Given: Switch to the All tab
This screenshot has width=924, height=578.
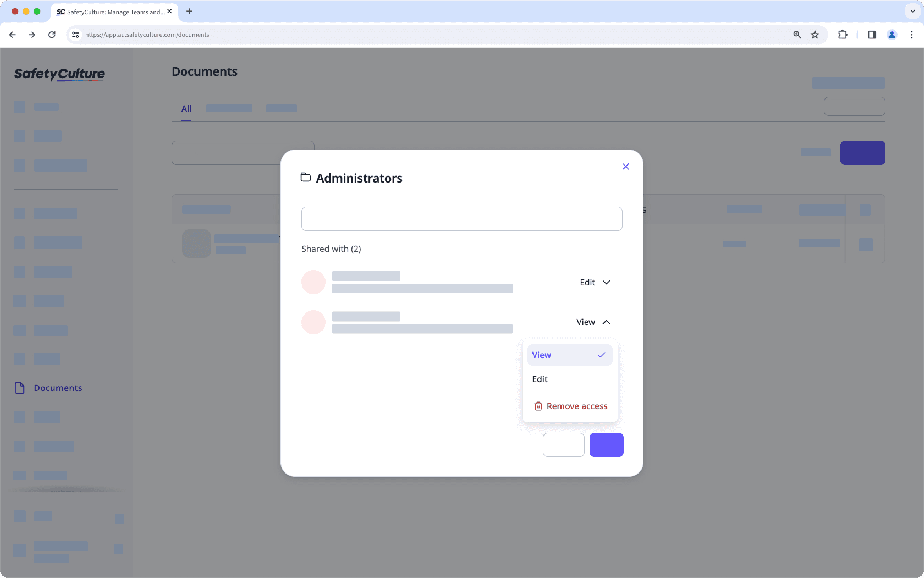Looking at the screenshot, I should pyautogui.click(x=186, y=109).
